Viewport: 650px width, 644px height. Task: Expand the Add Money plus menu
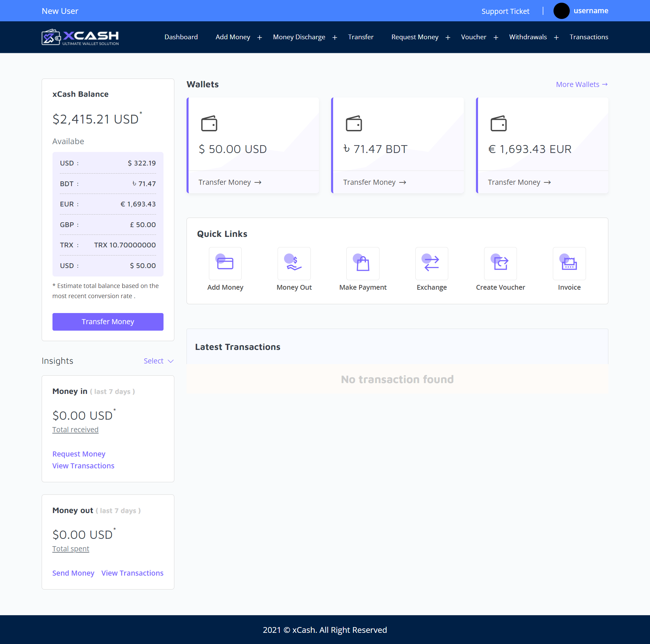click(260, 38)
